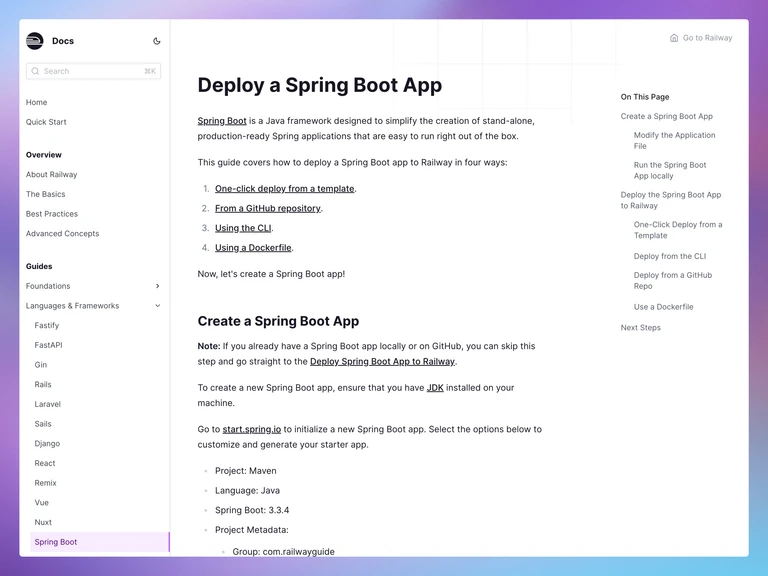Jump to Run the Spring Boot App locally
The image size is (768, 576).
point(670,170)
